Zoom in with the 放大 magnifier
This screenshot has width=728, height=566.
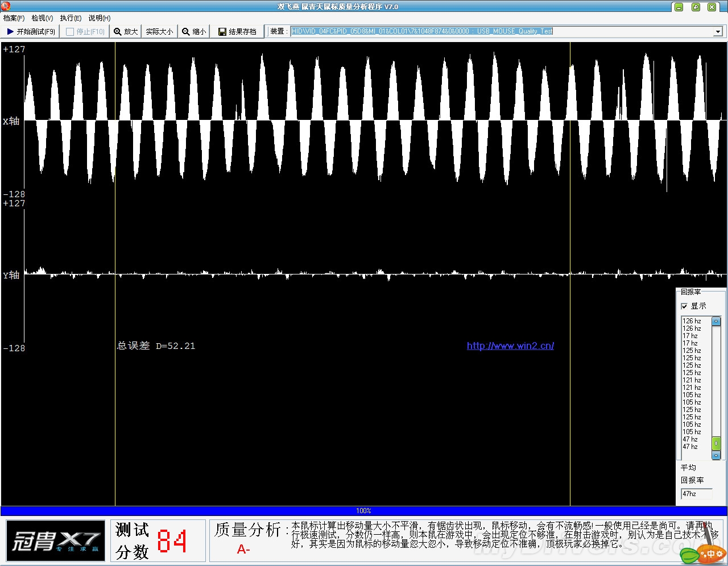coord(126,32)
